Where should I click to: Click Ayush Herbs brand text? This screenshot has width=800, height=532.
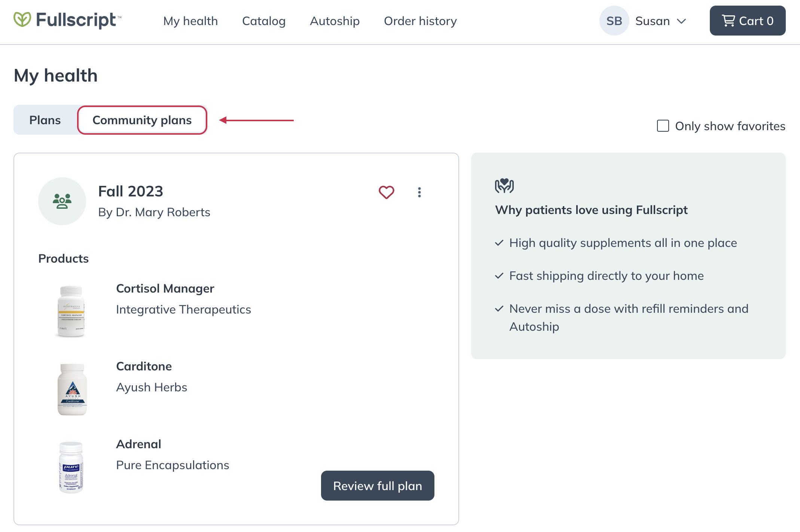coord(152,387)
